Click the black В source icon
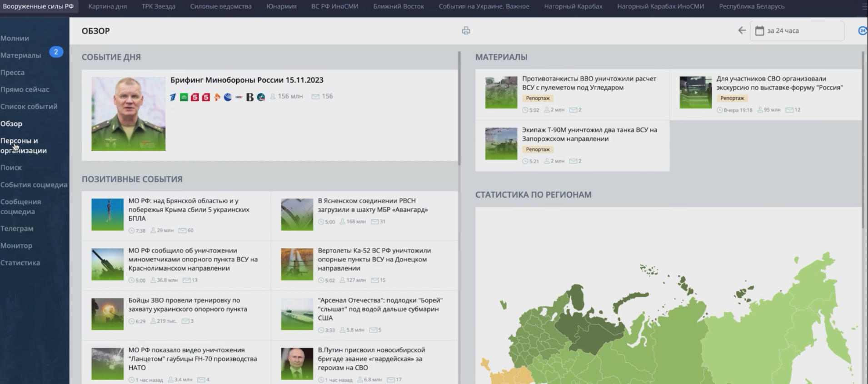 click(x=249, y=97)
